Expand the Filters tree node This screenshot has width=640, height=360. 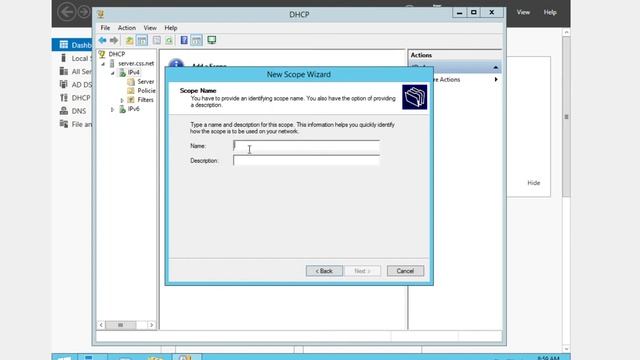pyautogui.click(x=122, y=100)
